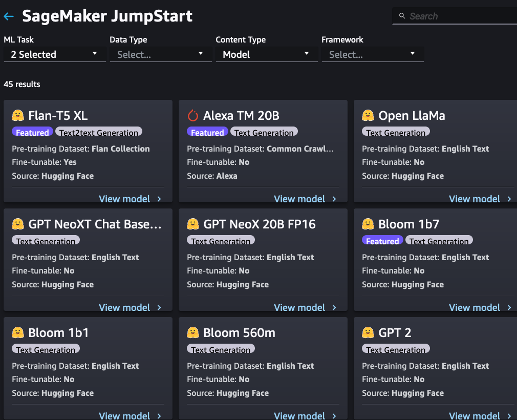This screenshot has height=420, width=517.
Task: Open the Framework dropdown
Action: (x=373, y=54)
